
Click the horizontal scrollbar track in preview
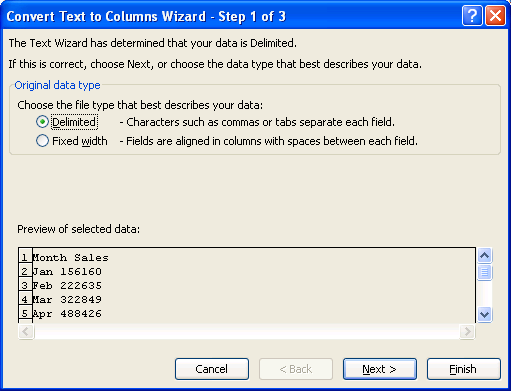[247, 331]
